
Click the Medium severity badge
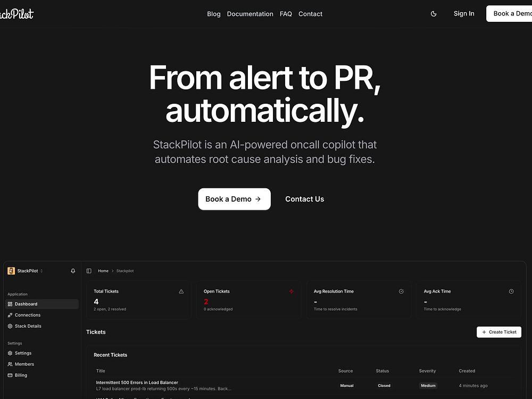(428, 386)
